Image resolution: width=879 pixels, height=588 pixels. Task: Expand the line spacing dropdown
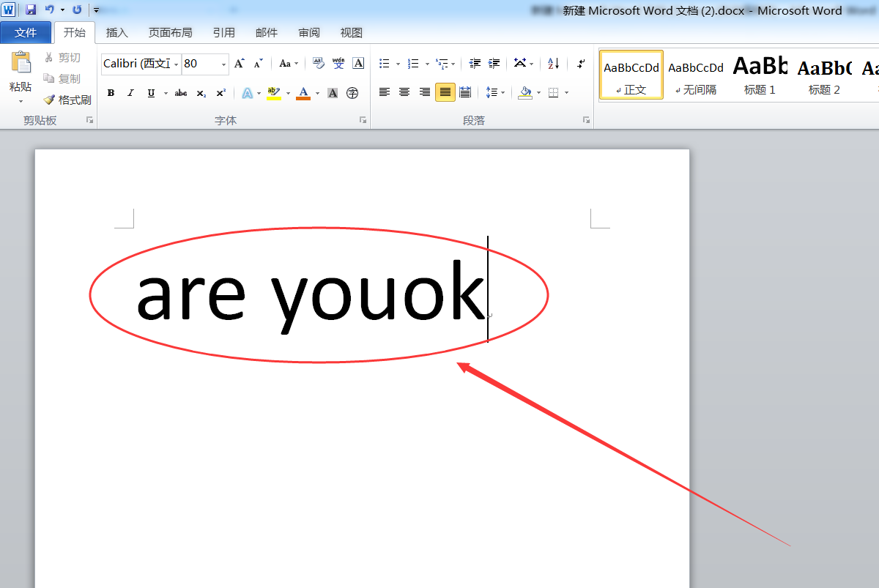click(502, 93)
